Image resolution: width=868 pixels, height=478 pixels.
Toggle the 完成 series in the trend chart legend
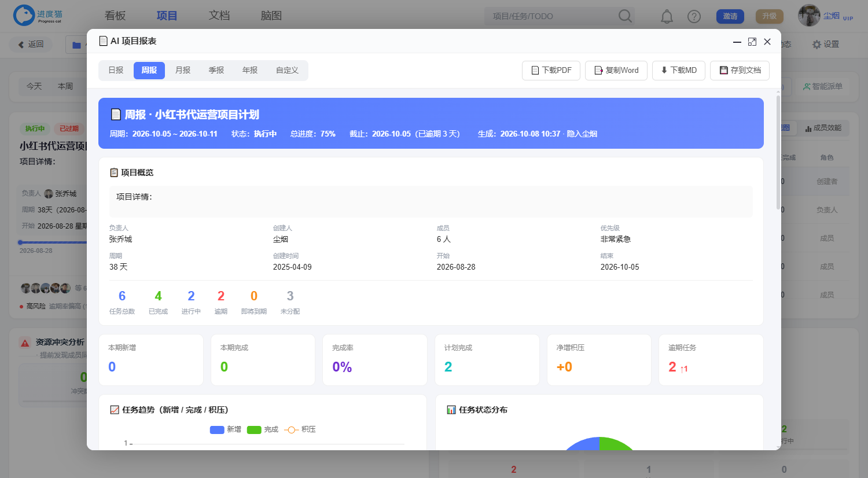(x=263, y=429)
